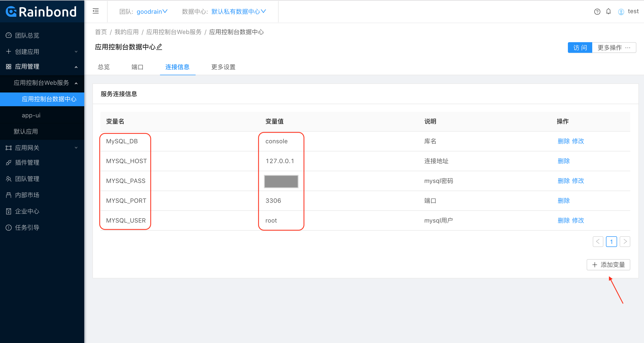This screenshot has height=343, width=644.
Task: Collapse the 应用控制台Web服务 chevron
Action: pyautogui.click(x=76, y=83)
